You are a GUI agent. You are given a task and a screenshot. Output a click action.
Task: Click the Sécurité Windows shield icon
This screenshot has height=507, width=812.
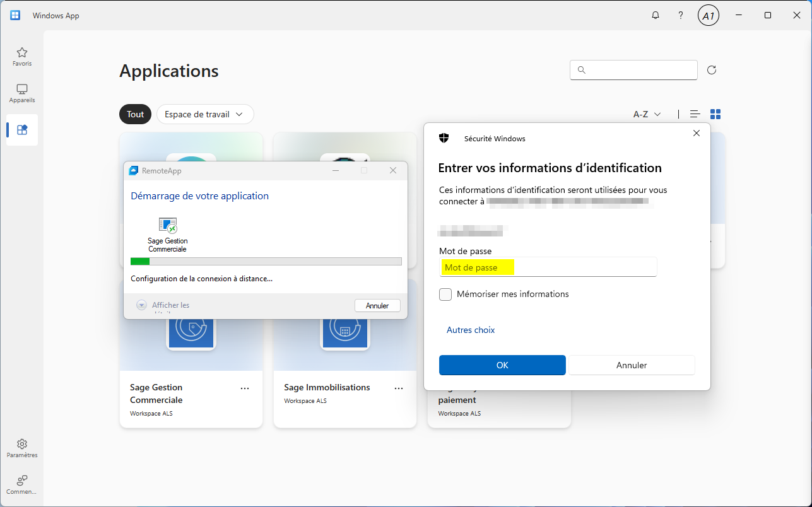coord(444,138)
